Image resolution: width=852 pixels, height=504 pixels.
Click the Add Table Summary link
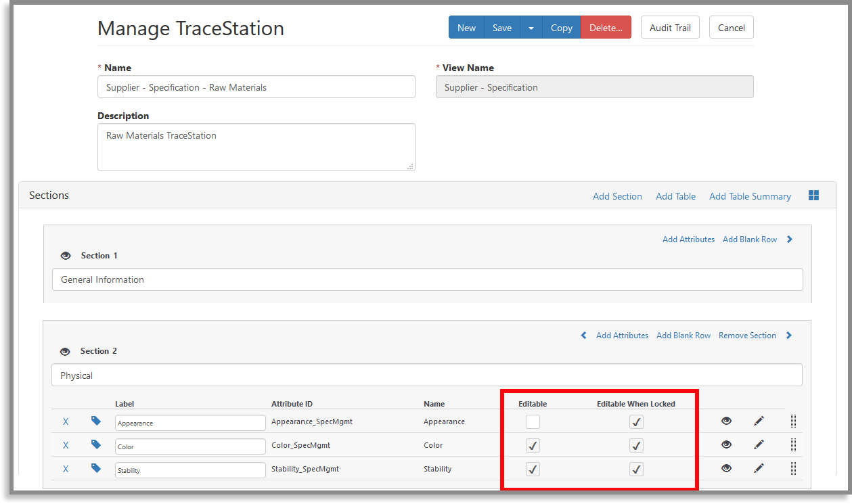750,196
